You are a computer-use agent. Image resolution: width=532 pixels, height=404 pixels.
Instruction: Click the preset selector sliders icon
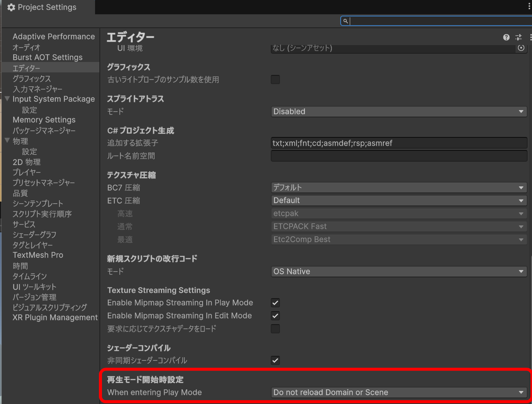(518, 37)
